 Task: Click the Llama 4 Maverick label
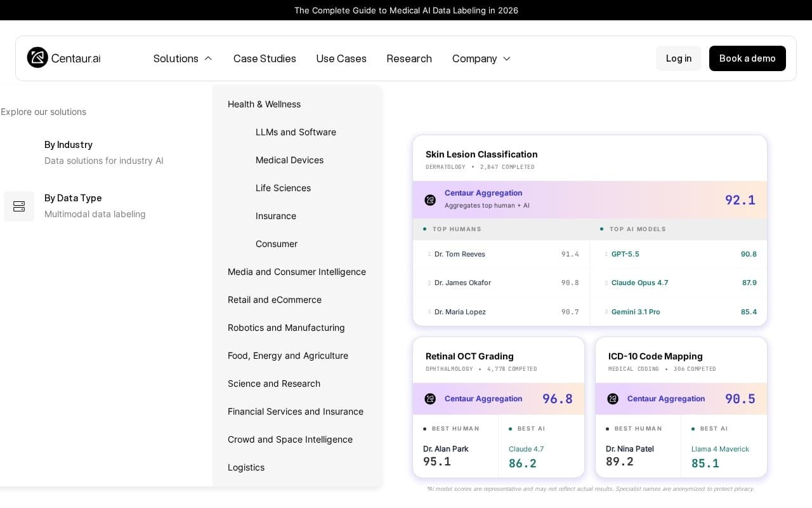coord(720,449)
